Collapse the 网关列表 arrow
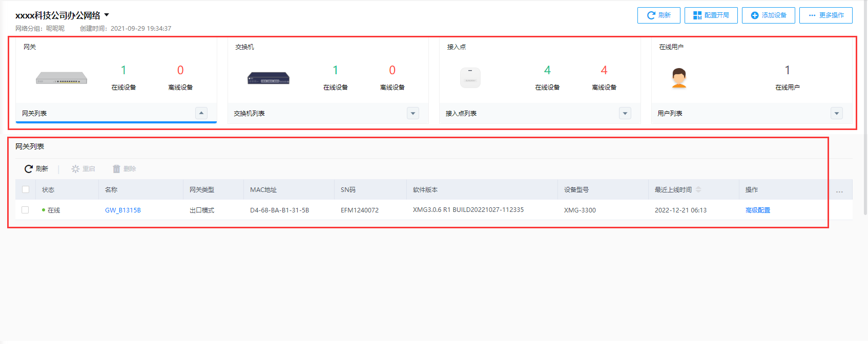The width and height of the screenshot is (868, 344). [201, 113]
